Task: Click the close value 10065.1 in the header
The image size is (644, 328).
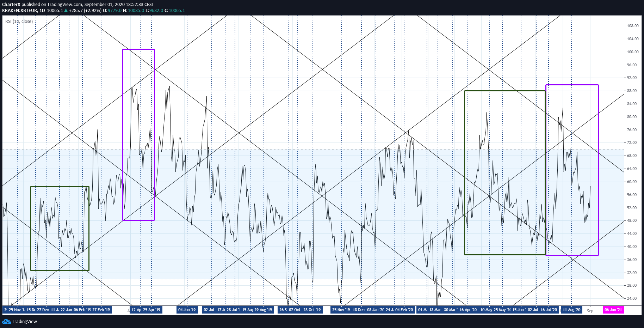Action: (x=177, y=11)
